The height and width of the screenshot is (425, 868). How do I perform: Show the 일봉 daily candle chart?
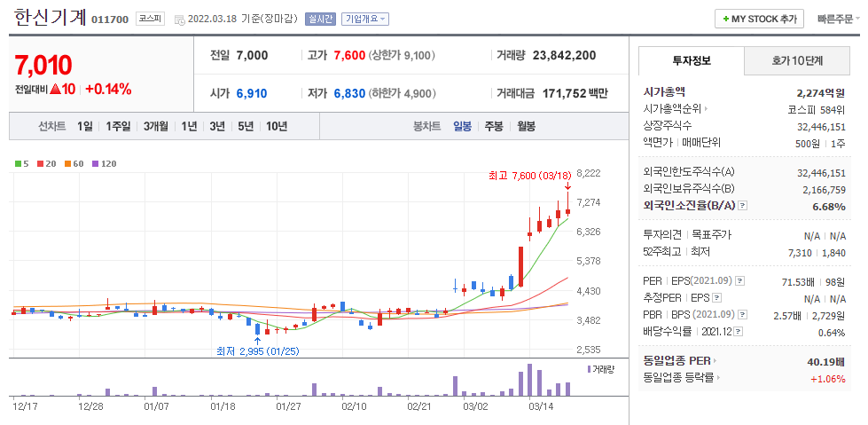click(x=462, y=126)
